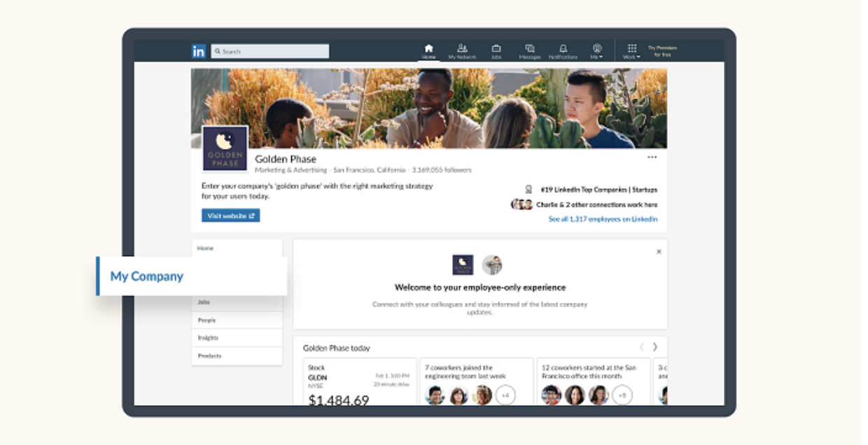
Task: Click See all 1,317 employees on LinkedIn
Action: coord(603,219)
